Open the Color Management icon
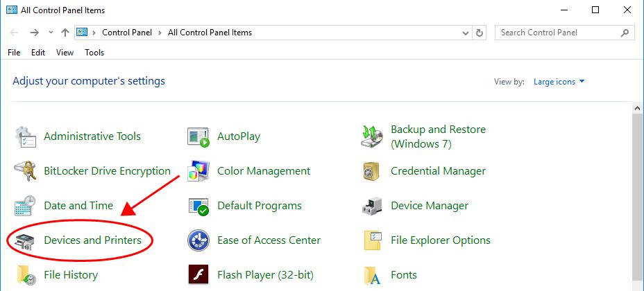644x291 pixels. click(198, 171)
